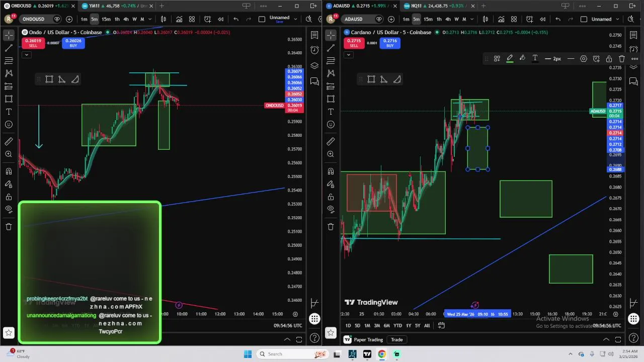Open chart type candles menu in ADAUSD window
Screen dimensions: 644x362
click(486, 19)
